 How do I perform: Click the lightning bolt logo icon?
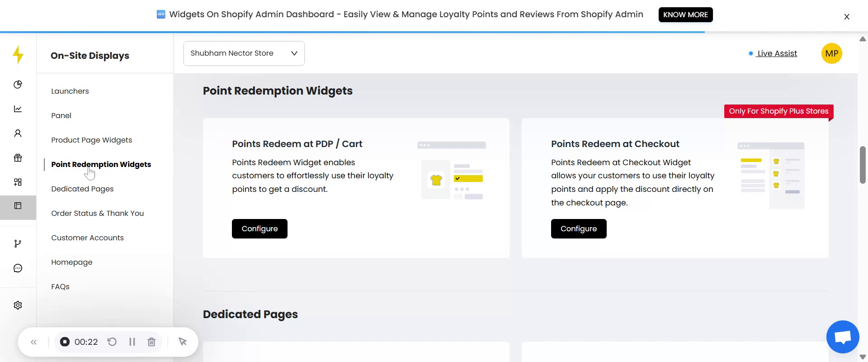(x=18, y=55)
